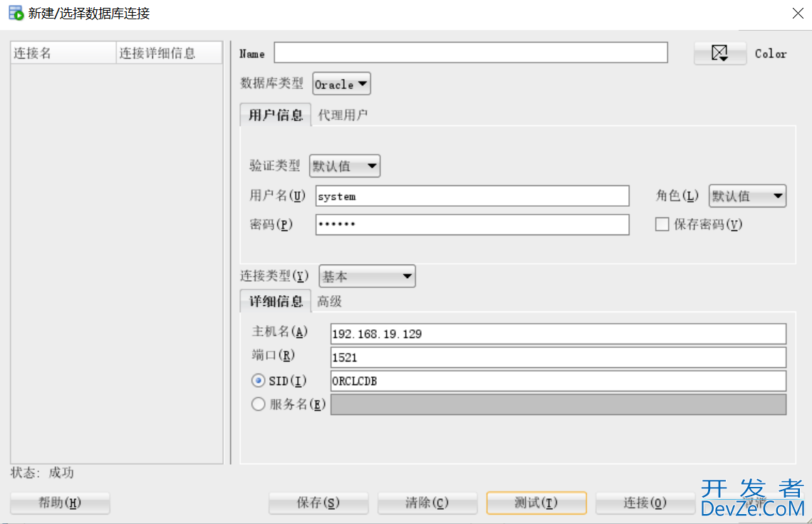
Task: Click into the Name input field
Action: [x=470, y=53]
